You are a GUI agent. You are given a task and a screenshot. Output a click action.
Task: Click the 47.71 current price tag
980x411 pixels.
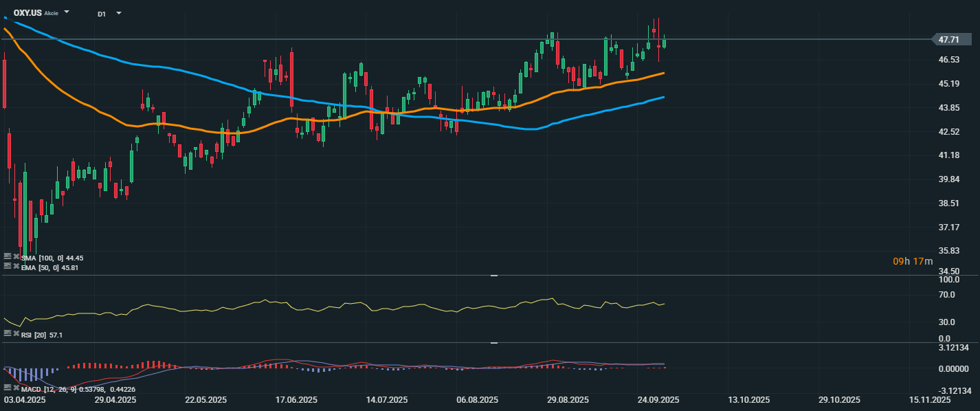point(949,40)
